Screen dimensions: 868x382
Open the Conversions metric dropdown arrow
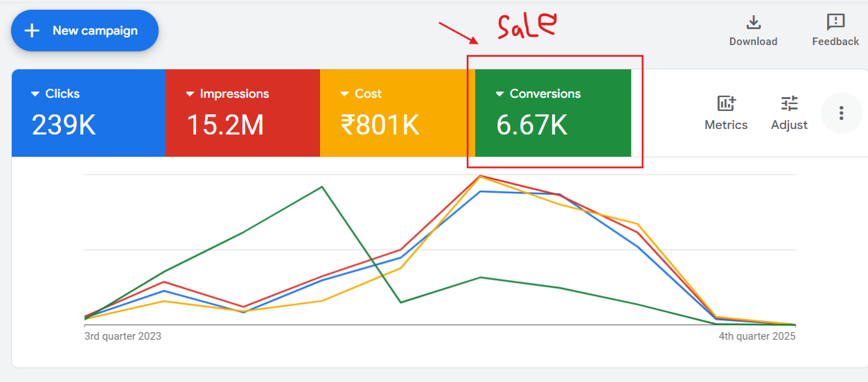point(499,94)
